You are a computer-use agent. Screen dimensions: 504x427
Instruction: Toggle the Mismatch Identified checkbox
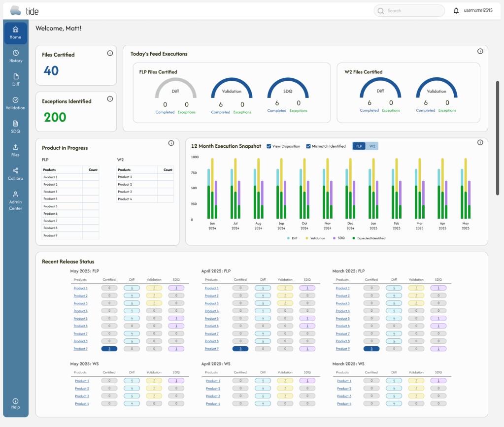pyautogui.click(x=308, y=146)
